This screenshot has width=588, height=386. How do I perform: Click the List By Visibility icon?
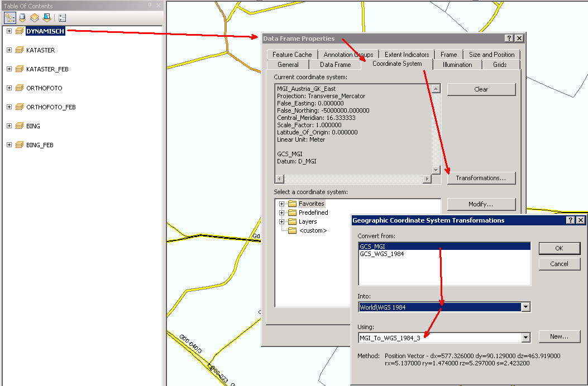[35, 17]
